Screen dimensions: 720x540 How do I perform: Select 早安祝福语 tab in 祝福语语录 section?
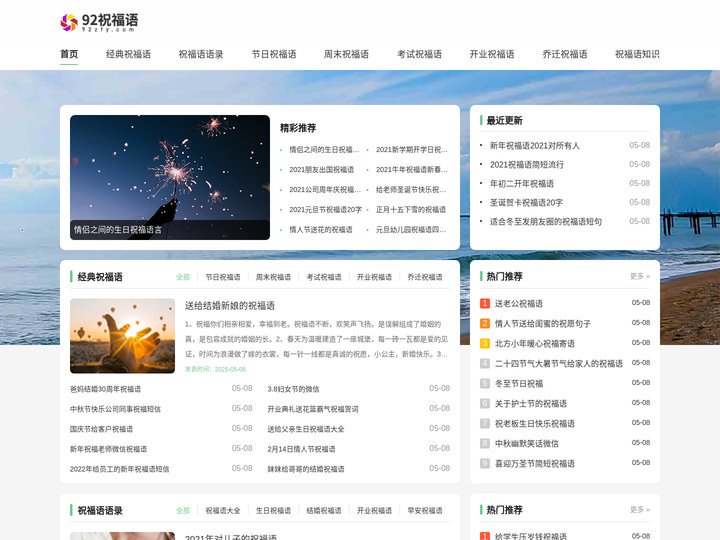(425, 511)
